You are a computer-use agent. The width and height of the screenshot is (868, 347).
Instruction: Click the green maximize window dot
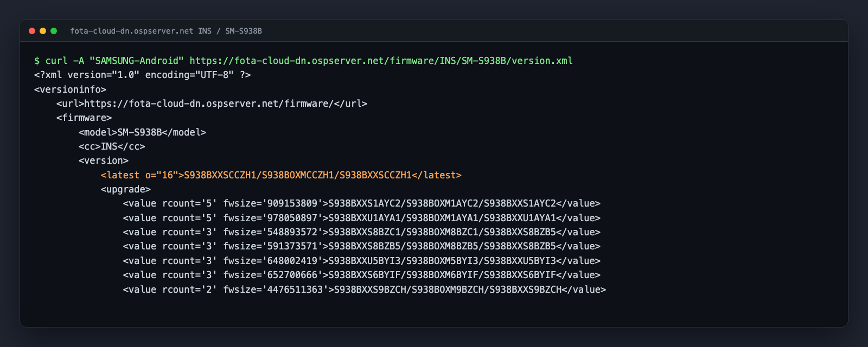(54, 31)
